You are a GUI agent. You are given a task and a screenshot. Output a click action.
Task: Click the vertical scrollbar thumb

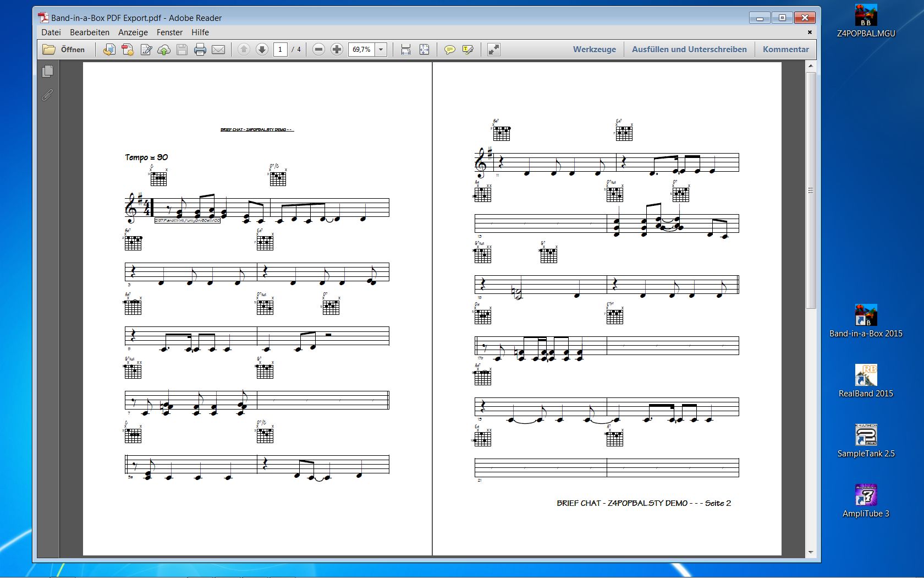pyautogui.click(x=810, y=190)
